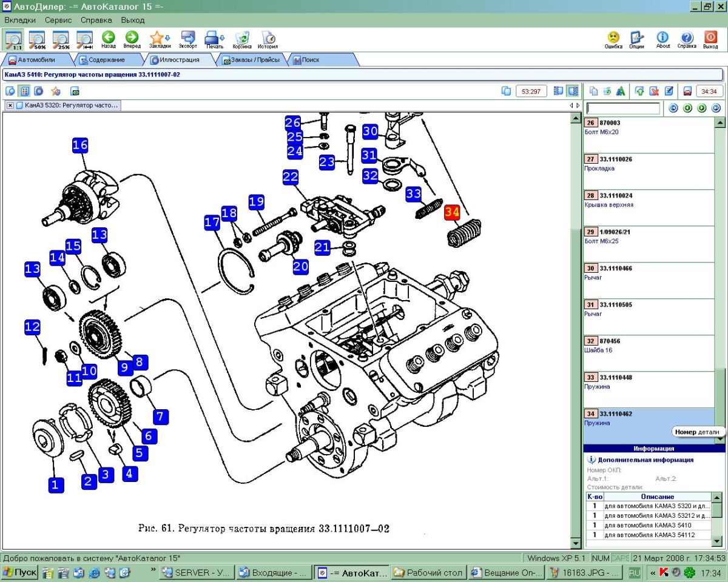
Task: Switch to 16163.JPG taskbar window
Action: point(584,572)
